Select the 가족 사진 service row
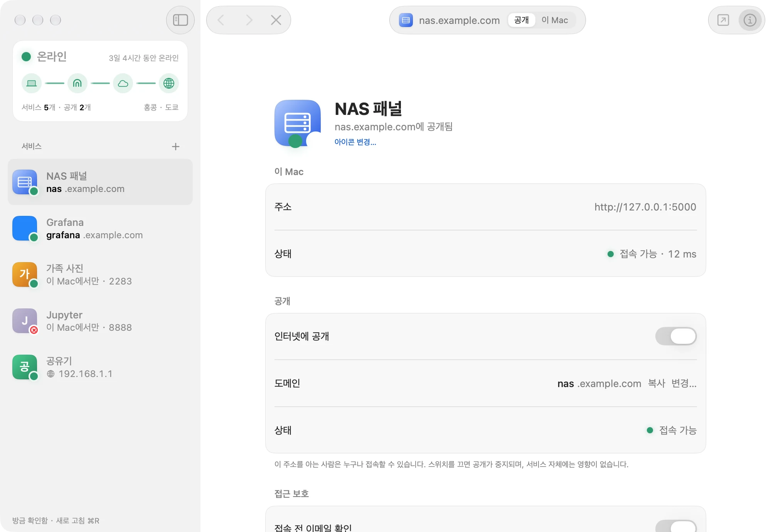The image size is (771, 532). 100,275
